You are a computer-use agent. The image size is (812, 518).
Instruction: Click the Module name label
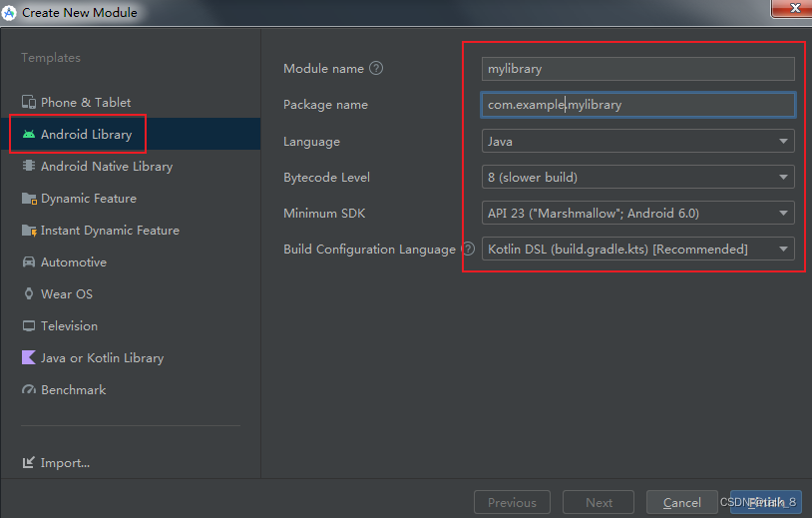tap(323, 69)
